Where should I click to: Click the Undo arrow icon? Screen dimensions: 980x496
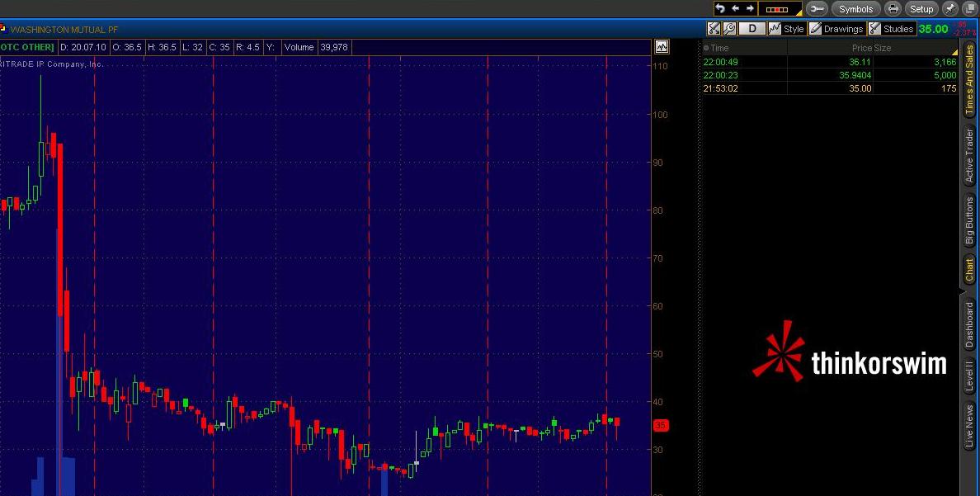tap(722, 9)
